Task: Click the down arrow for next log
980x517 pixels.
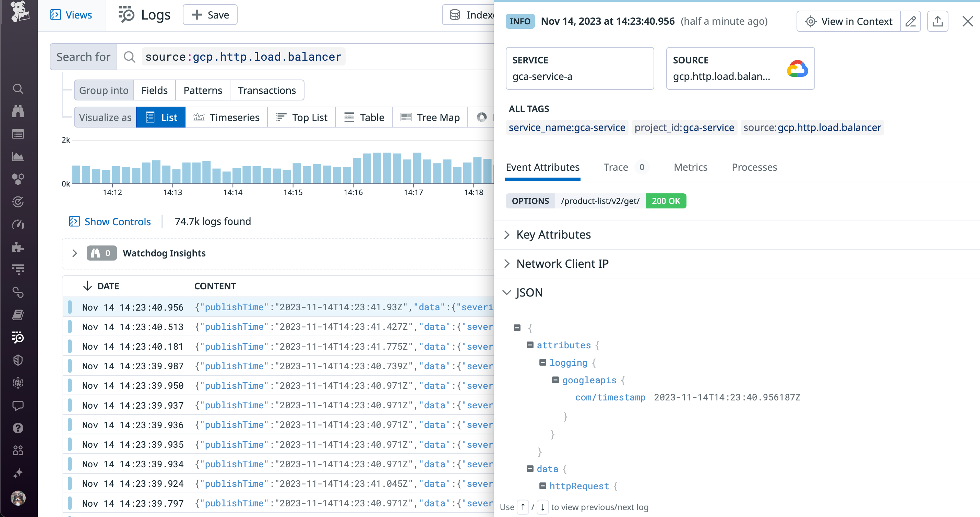Action: pyautogui.click(x=542, y=507)
